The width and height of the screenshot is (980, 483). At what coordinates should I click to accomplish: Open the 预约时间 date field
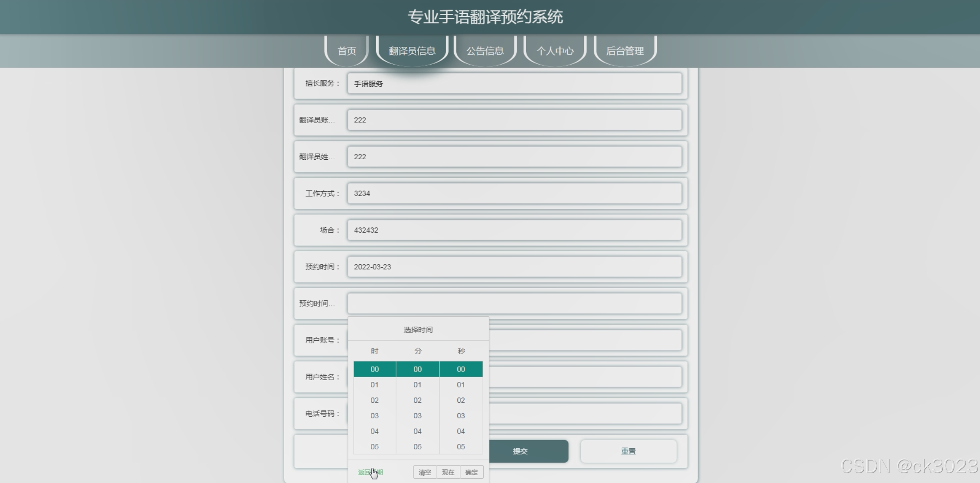click(x=514, y=267)
